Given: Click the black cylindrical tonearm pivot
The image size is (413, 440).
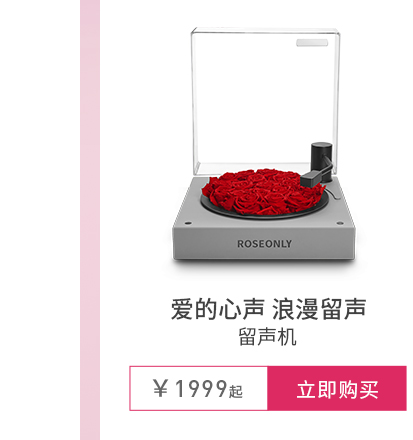Looking at the screenshot, I should point(322,155).
